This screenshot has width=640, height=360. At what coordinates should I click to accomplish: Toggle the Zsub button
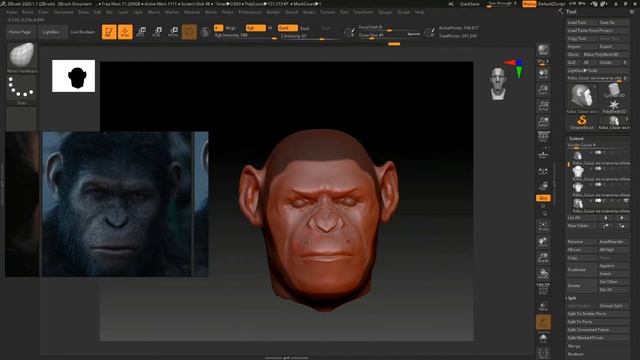[305, 28]
